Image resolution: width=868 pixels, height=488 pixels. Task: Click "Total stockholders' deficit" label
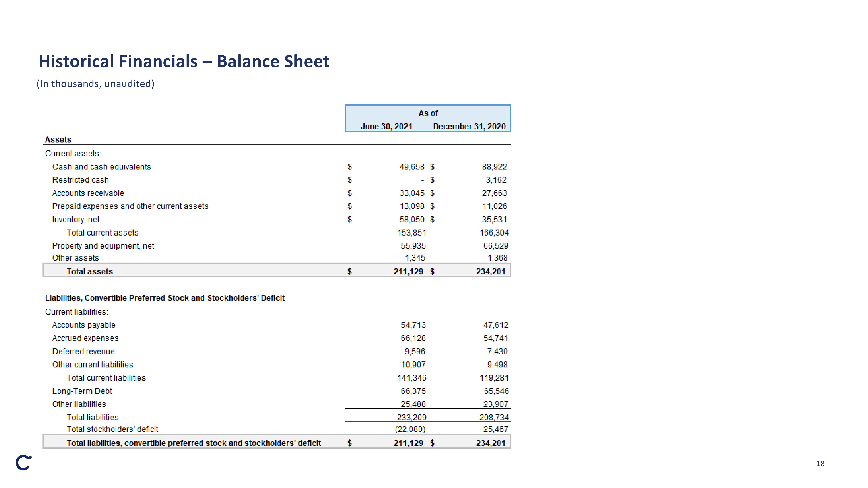112,429
